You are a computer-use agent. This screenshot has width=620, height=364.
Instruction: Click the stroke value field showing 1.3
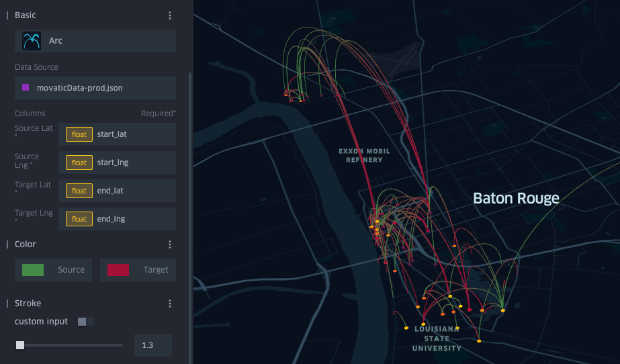point(153,345)
